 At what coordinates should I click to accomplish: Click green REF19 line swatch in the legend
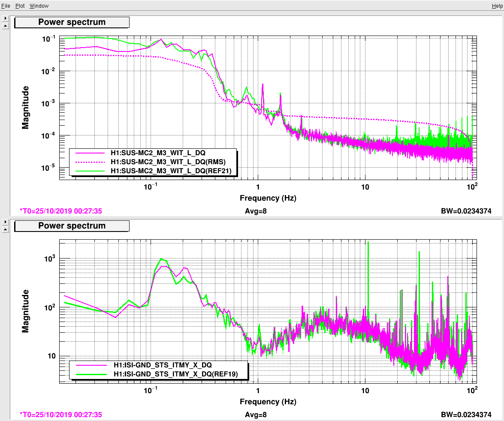[91, 374]
